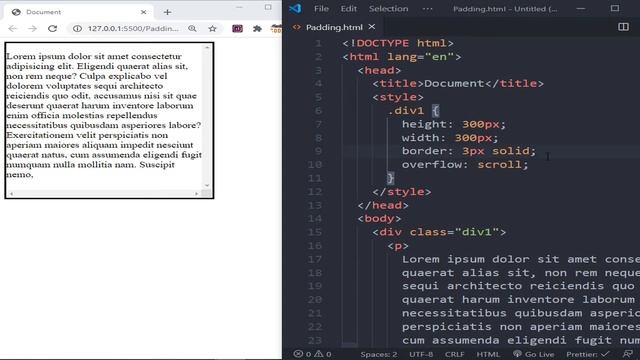Click the opening <p> tag line
Image resolution: width=640 pixels, height=360 pixels.
pos(398,246)
